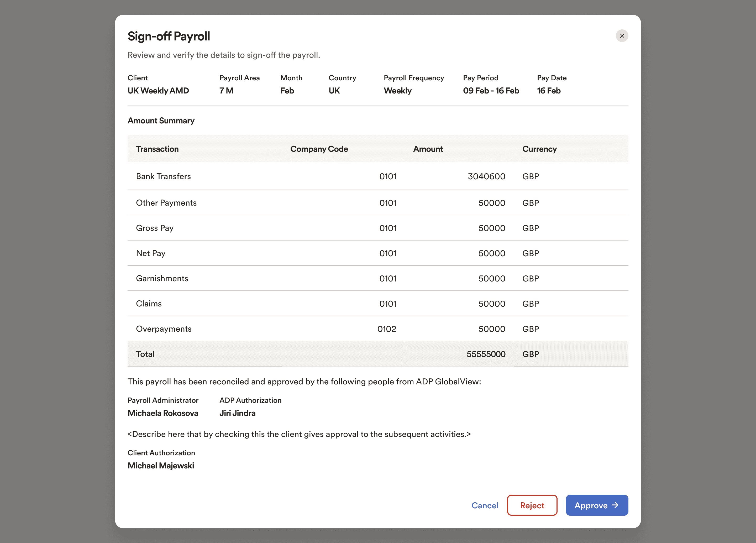Image resolution: width=756 pixels, height=543 pixels.
Task: Select the Claims row
Action: (149, 304)
